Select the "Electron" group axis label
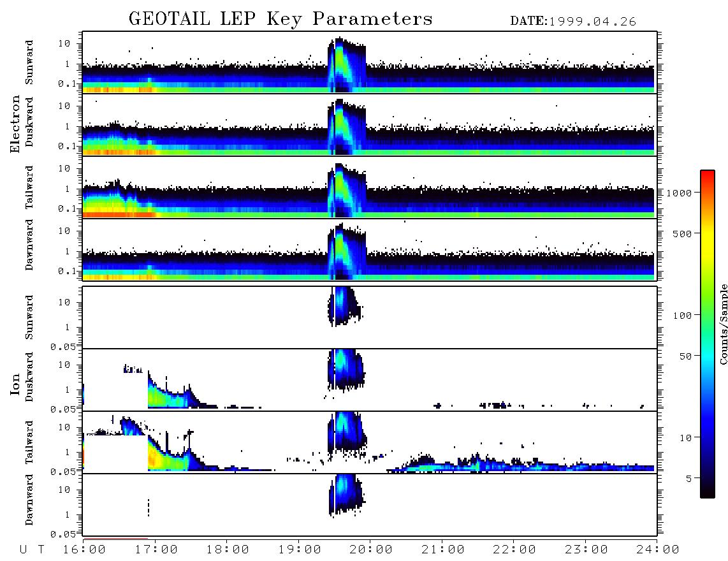Image resolution: width=728 pixels, height=561 pixels. click(x=15, y=124)
